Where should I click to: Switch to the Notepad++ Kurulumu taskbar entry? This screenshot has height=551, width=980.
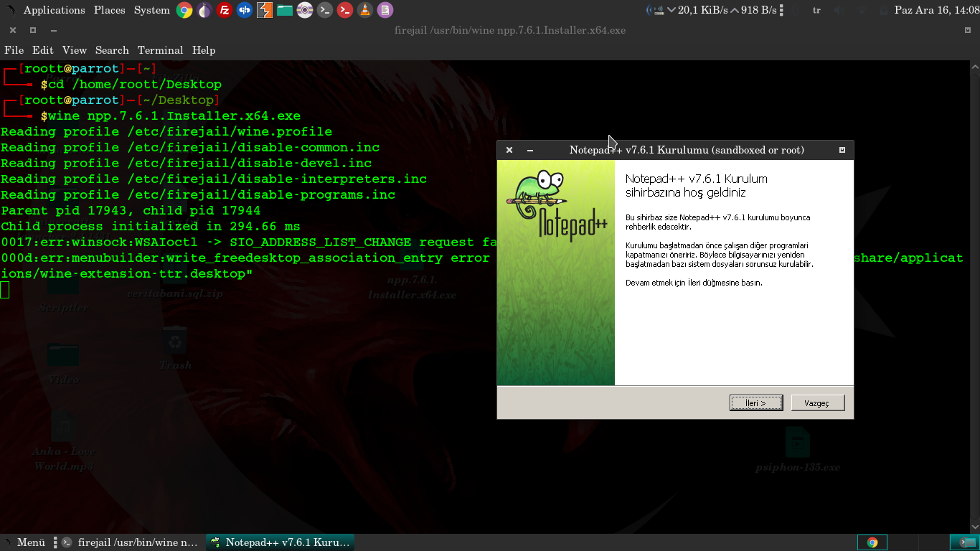point(280,542)
